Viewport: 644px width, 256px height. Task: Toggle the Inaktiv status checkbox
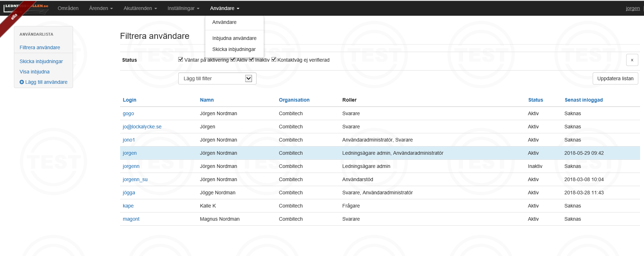click(252, 60)
